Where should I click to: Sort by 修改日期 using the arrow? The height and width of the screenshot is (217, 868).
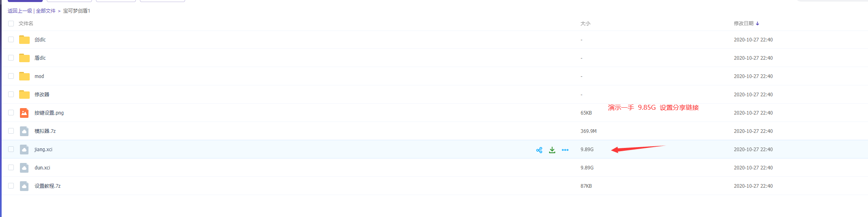tap(757, 24)
